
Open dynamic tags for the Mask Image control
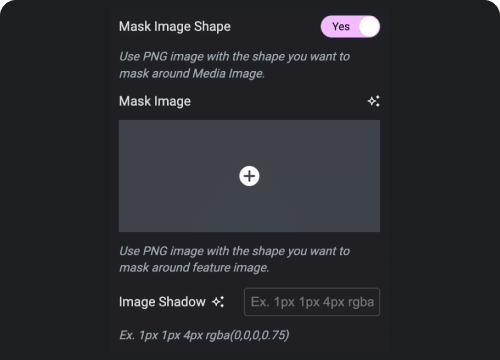(373, 101)
